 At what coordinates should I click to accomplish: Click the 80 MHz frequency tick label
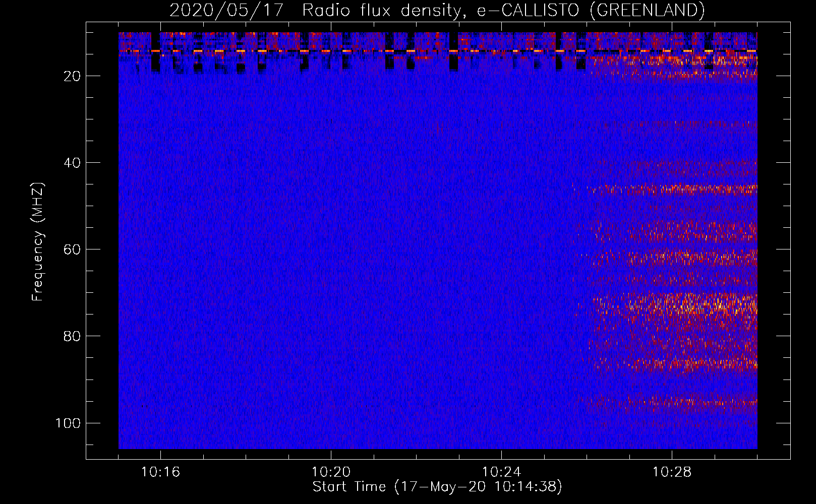click(72, 336)
